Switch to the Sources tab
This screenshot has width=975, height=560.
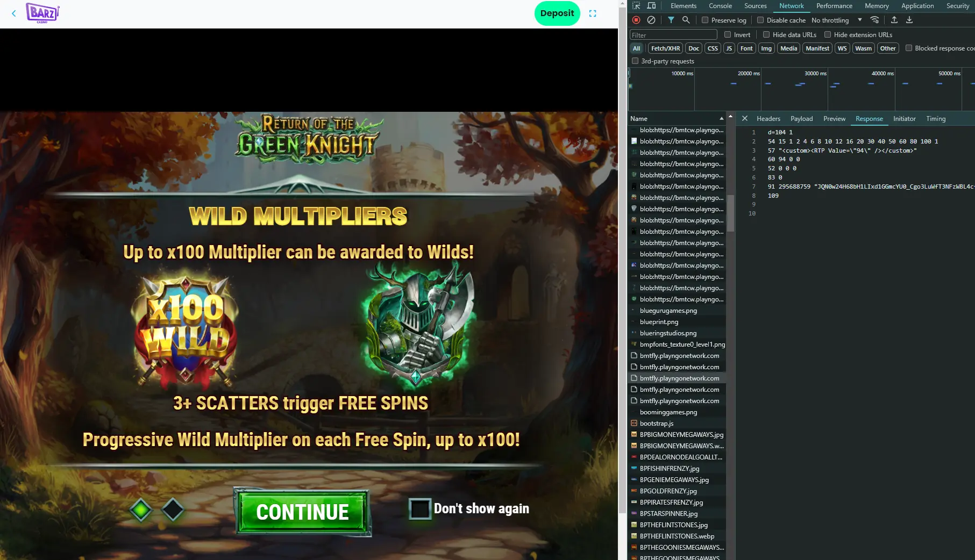[x=755, y=6]
